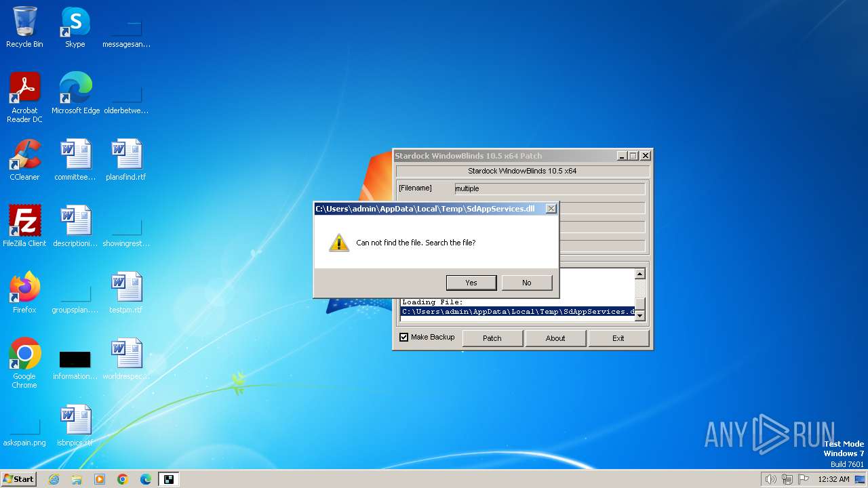Select the worldrespec... Word document

pyautogui.click(x=126, y=359)
